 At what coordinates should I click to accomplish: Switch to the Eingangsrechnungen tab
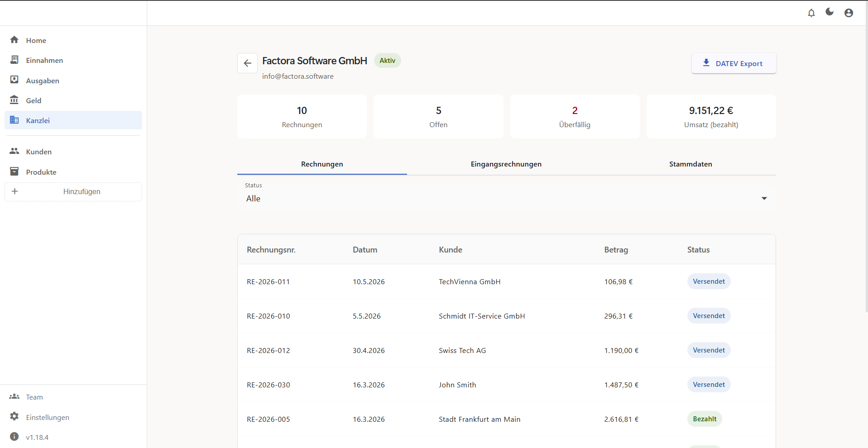click(506, 164)
